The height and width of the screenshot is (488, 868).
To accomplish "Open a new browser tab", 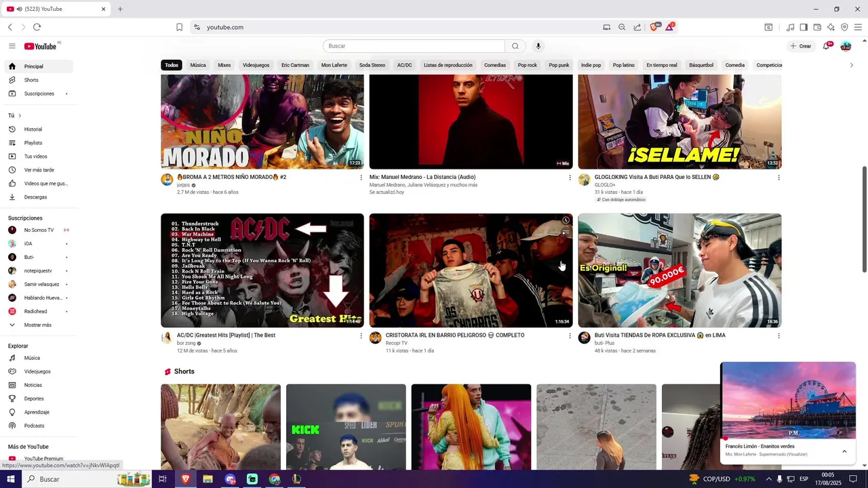I will pos(120,9).
